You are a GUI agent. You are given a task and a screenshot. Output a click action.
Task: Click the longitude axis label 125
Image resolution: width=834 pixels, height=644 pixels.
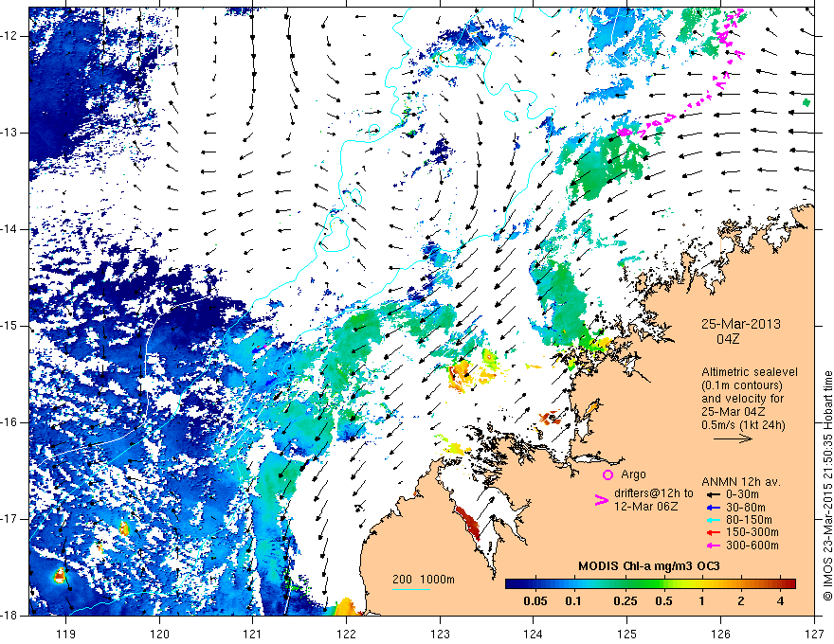tap(627, 634)
